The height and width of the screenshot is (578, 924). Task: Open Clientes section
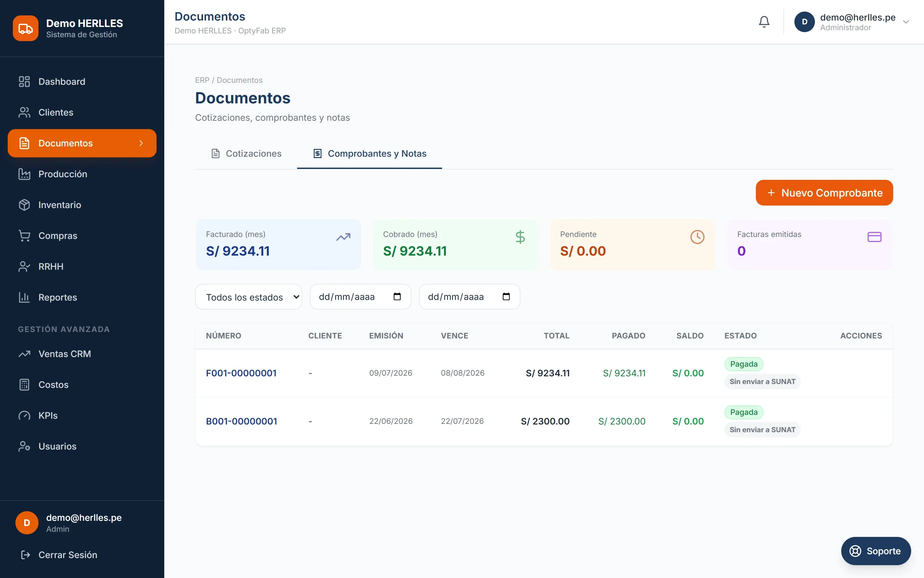pos(82,112)
